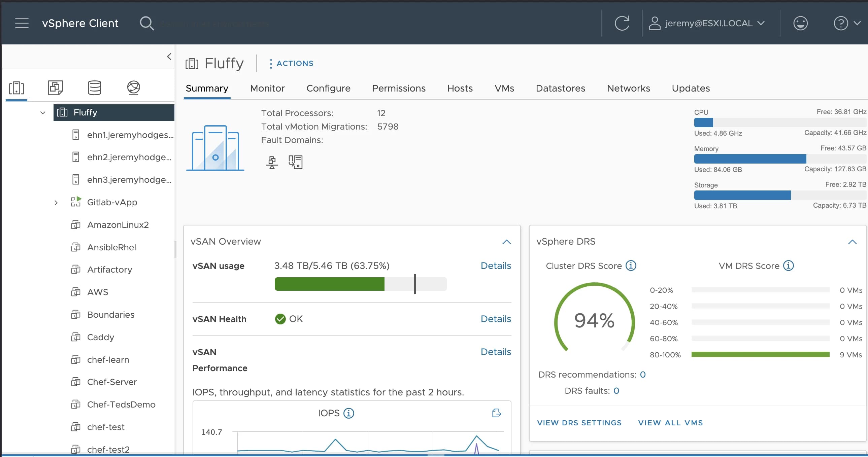Click the vSAN usage progress bar
Screen dimensions: 868x457
click(x=361, y=284)
